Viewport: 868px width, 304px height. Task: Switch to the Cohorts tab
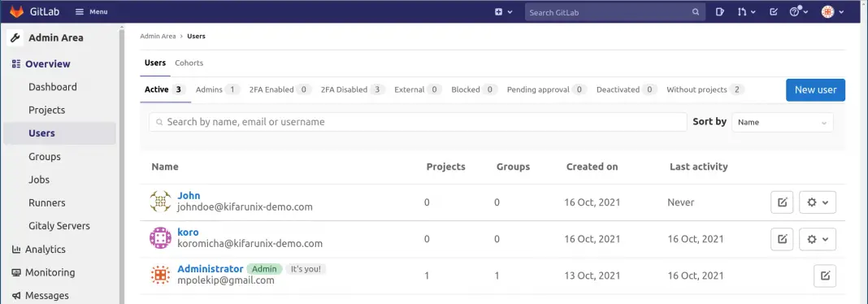click(189, 63)
